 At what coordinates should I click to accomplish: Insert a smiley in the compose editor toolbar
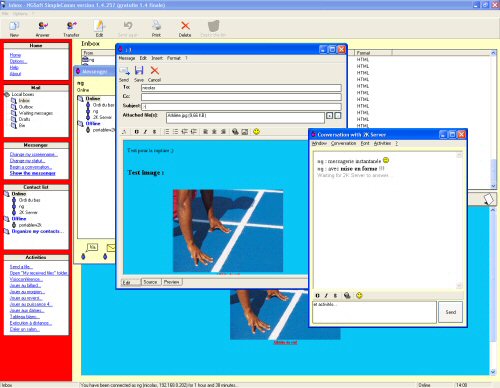coord(256,132)
